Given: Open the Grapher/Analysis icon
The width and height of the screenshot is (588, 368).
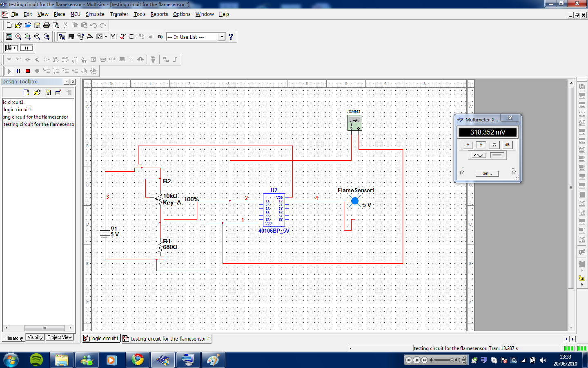Looking at the screenshot, I should coord(100,37).
